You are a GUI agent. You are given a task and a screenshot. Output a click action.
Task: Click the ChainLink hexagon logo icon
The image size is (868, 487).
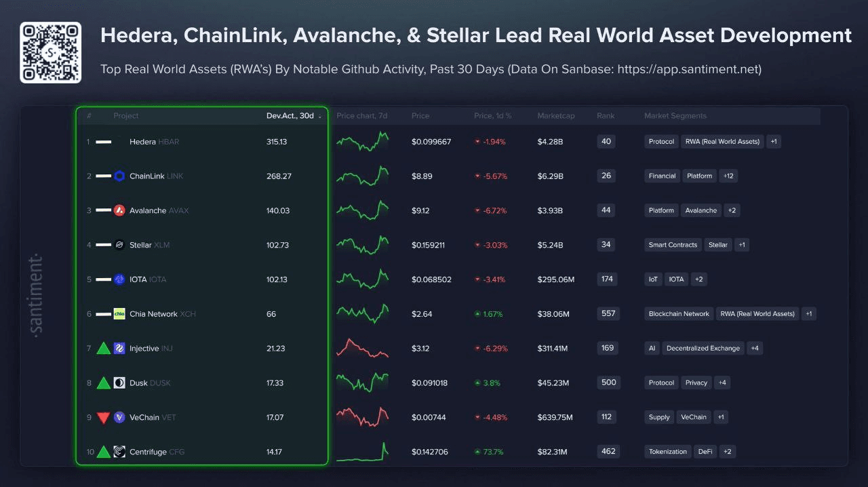[x=119, y=176]
